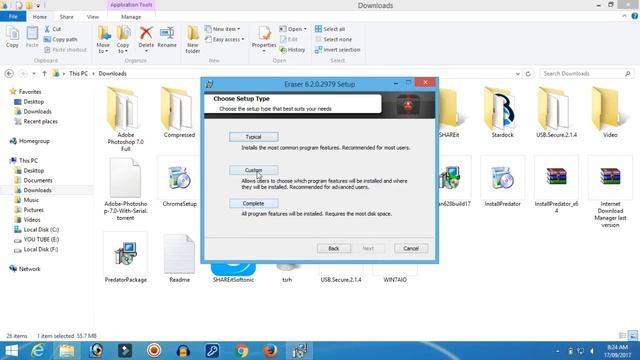This screenshot has height=360, width=640.
Task: Choose the Custom setup type
Action: tap(253, 170)
